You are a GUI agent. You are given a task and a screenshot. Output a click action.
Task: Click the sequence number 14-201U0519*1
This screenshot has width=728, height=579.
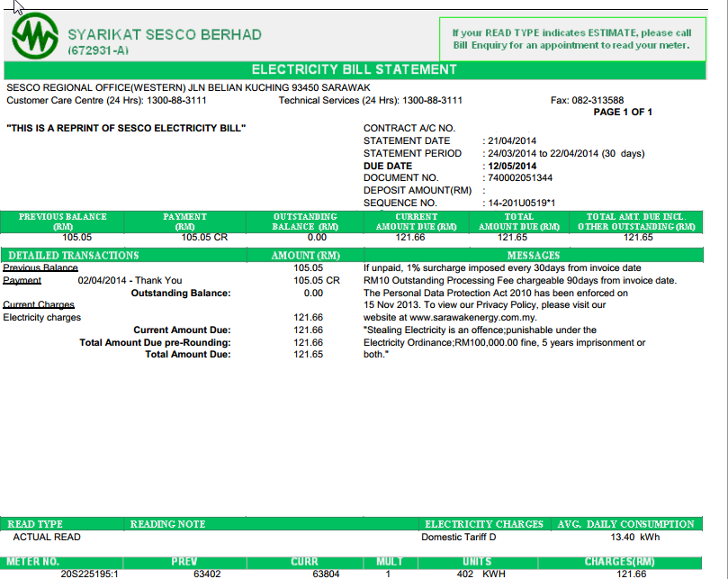click(x=521, y=204)
